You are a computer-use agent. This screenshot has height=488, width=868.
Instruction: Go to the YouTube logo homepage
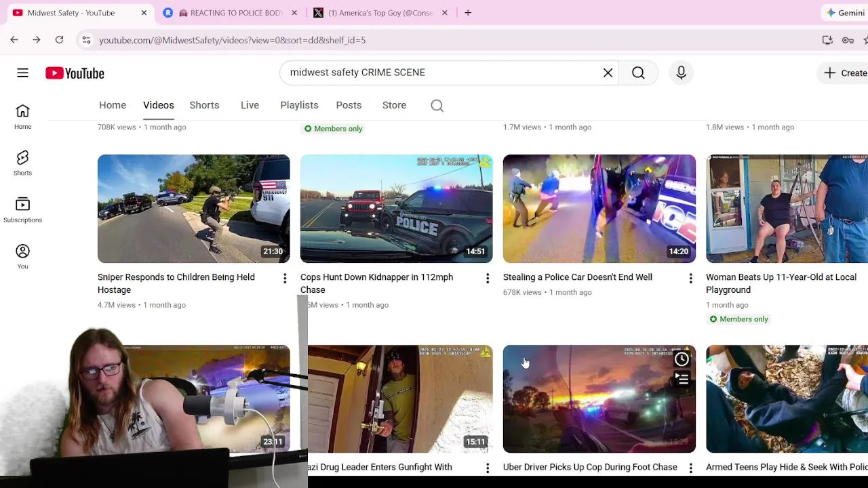(x=75, y=73)
